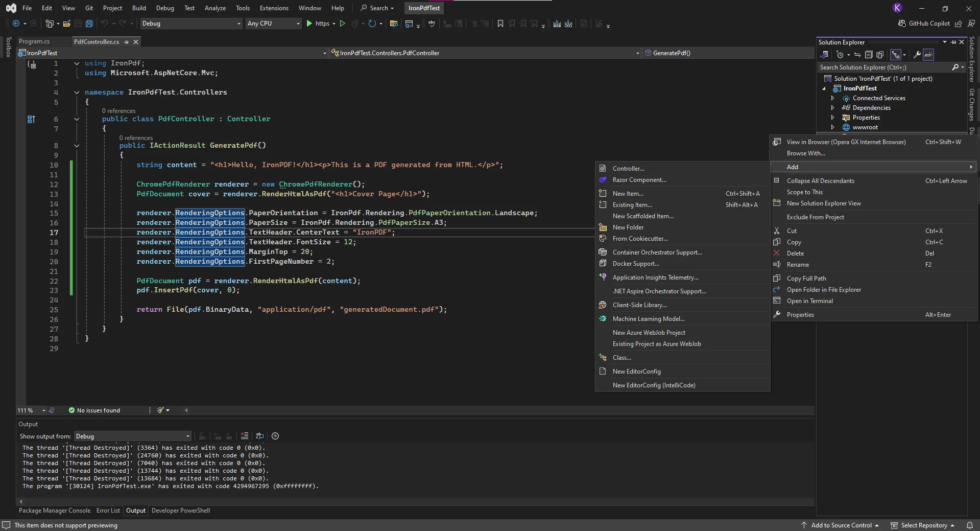Click the Collapse All icon in Solution Explorer
The image size is (980, 531).
tap(869, 55)
